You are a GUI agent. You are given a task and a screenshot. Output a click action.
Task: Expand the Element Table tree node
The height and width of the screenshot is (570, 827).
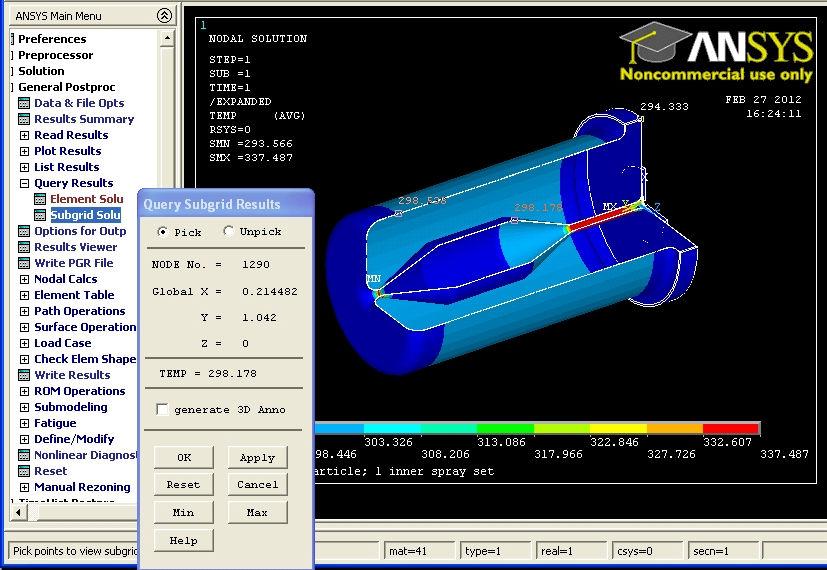click(x=24, y=295)
